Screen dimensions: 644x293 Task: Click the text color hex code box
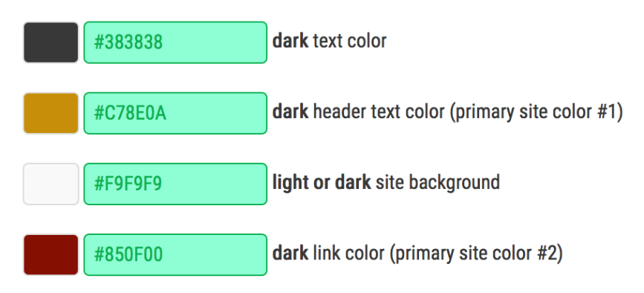pos(175,42)
